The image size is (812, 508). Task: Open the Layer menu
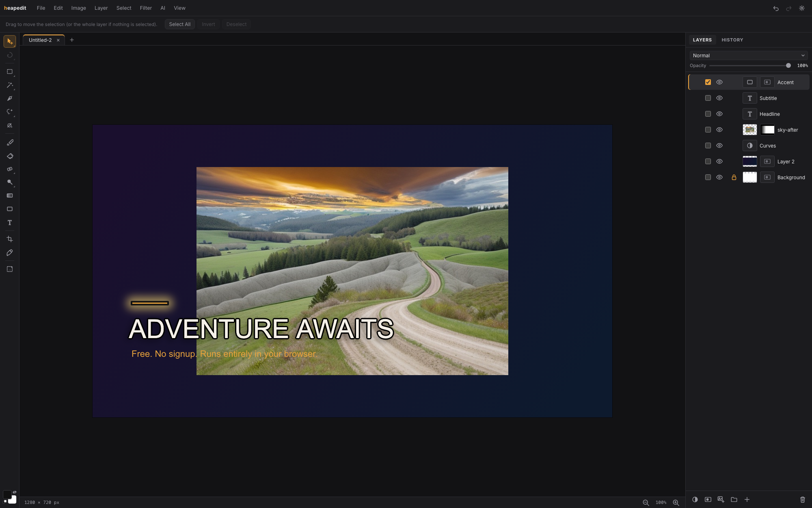[101, 8]
